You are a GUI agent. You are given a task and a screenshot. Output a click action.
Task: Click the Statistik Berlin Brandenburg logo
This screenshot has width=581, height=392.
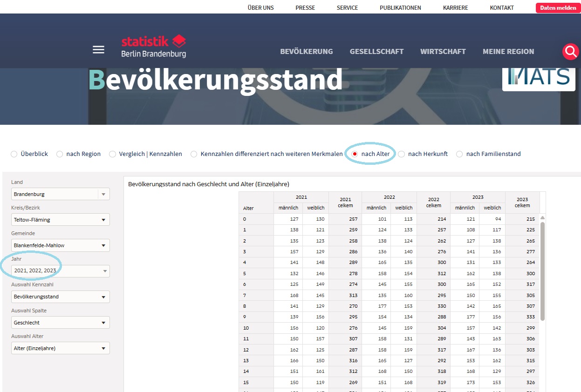tap(153, 47)
